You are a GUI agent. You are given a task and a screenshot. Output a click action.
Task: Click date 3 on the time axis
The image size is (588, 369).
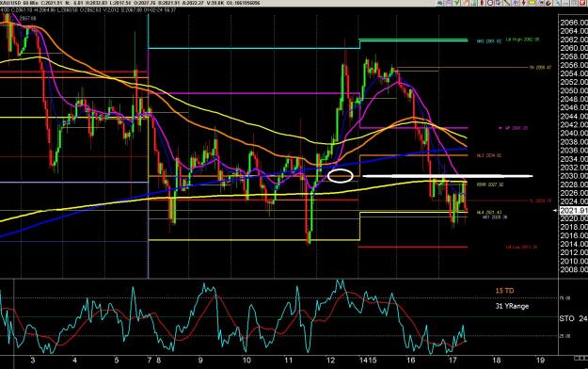click(33, 361)
